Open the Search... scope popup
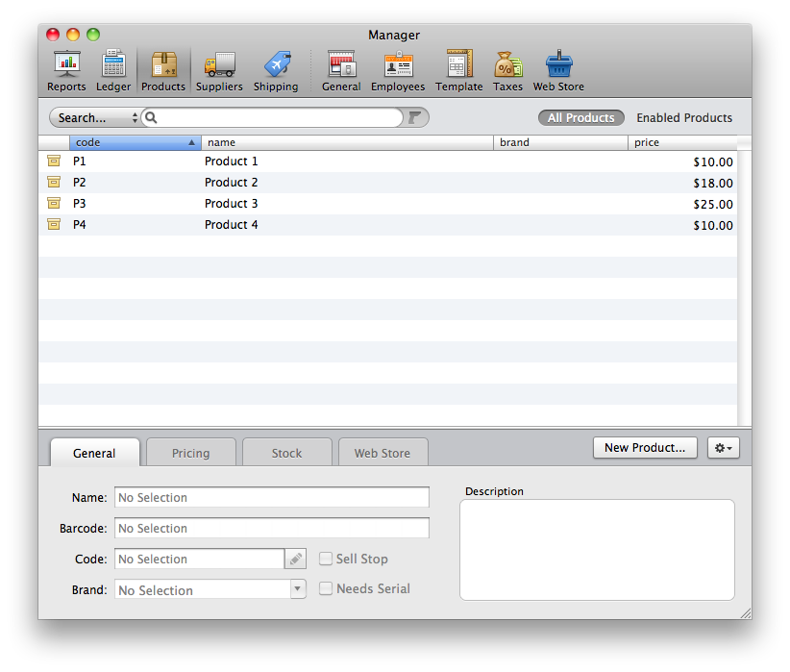Image resolution: width=790 pixels, height=672 pixels. [x=95, y=117]
